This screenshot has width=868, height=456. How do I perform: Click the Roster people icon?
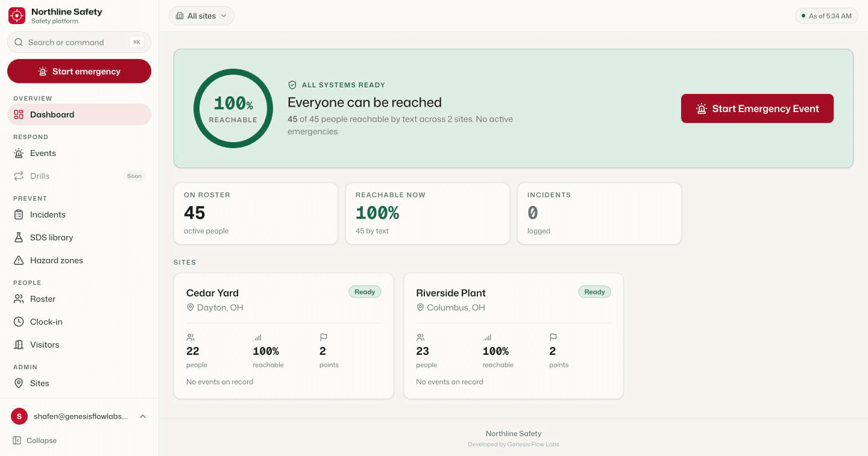[19, 299]
